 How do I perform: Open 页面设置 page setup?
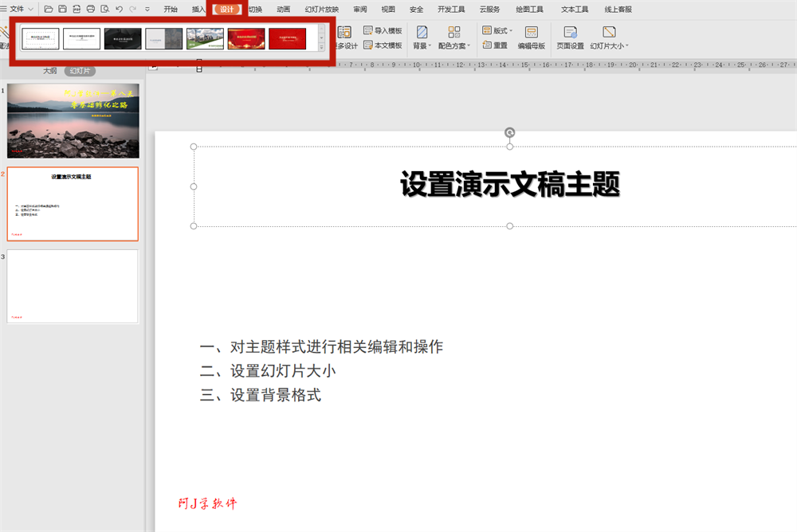click(570, 37)
